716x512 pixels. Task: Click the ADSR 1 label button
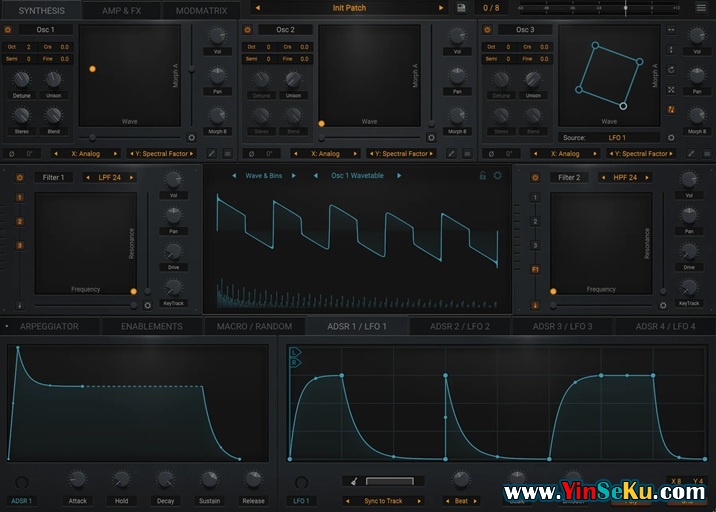coord(21,500)
